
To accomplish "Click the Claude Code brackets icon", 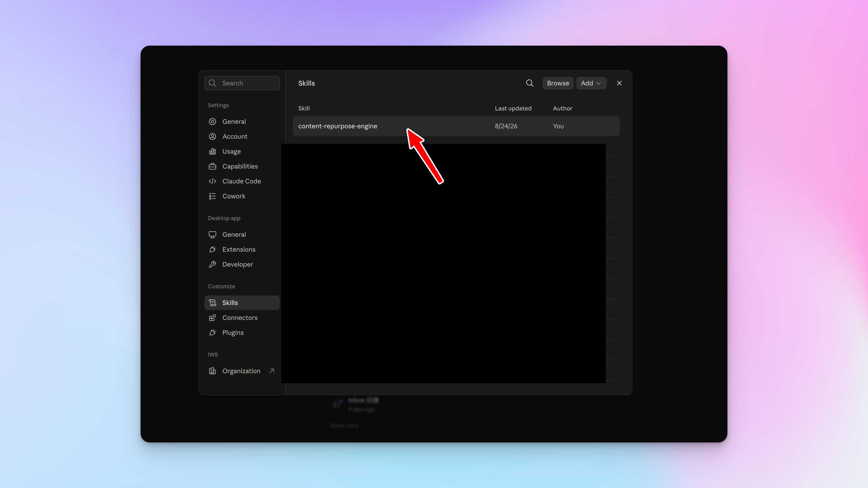I will pyautogui.click(x=212, y=181).
